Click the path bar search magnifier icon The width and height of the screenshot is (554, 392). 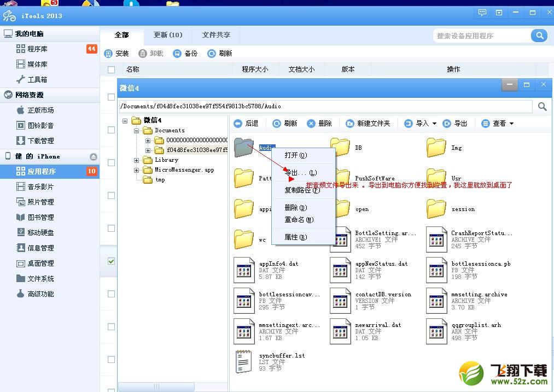(x=543, y=106)
